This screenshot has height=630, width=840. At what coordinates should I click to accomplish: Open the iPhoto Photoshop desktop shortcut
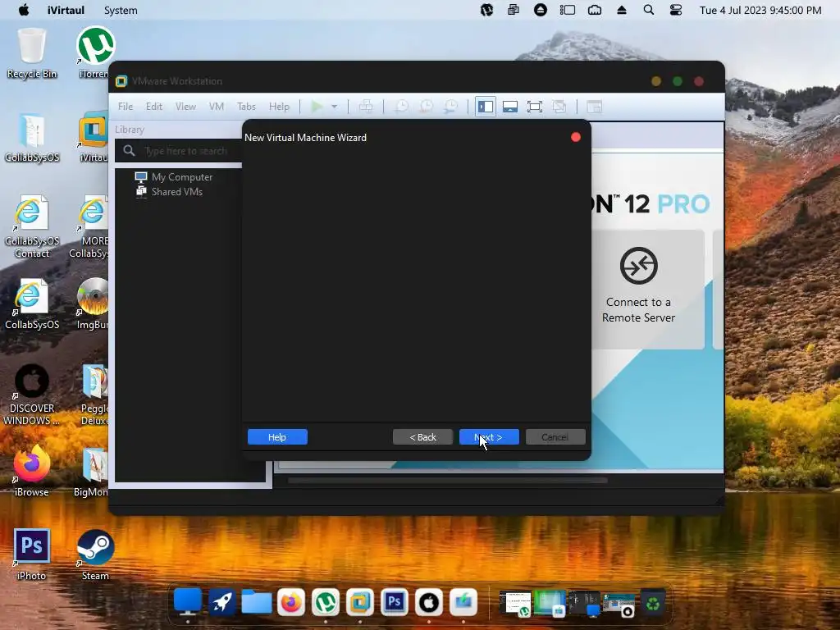point(32,555)
